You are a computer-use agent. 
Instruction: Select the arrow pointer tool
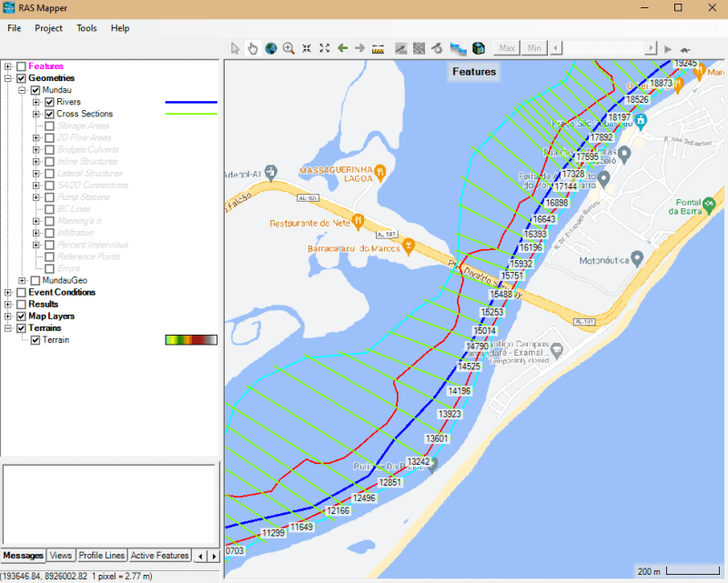236,48
